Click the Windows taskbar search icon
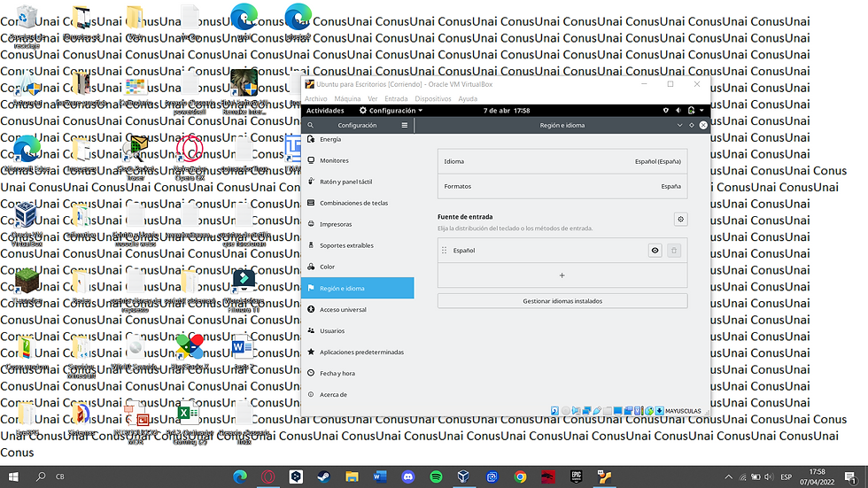Screen dimensions: 868x488 [x=41, y=476]
